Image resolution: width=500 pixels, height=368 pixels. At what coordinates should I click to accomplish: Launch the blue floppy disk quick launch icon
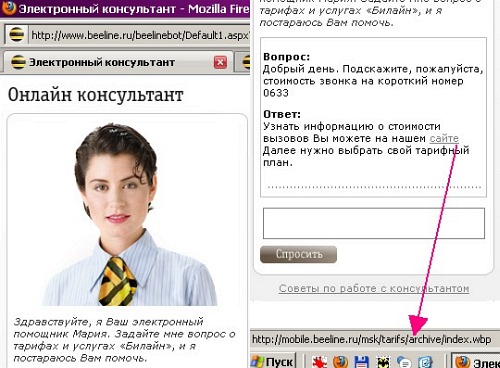pos(362,362)
